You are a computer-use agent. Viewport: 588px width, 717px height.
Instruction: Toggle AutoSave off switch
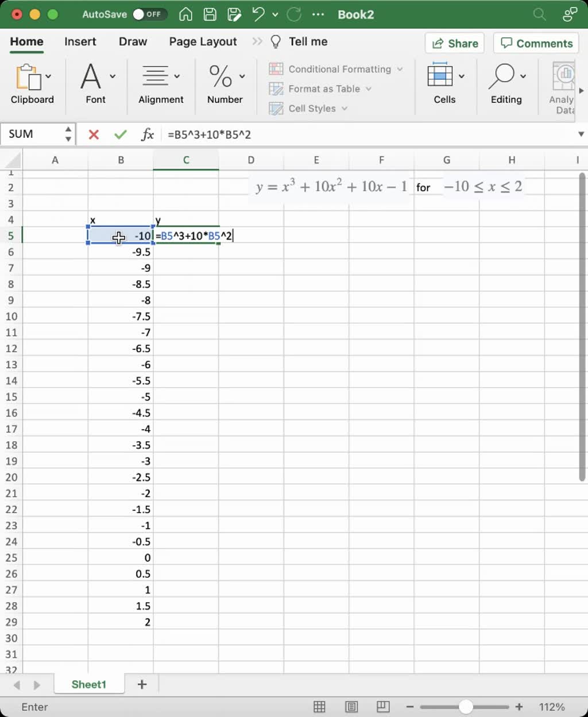tap(148, 14)
